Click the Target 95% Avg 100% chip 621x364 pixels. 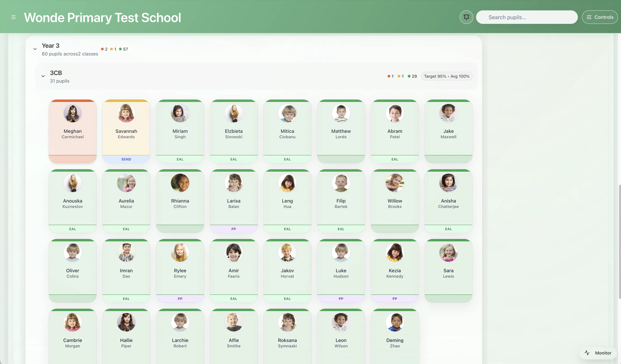(446, 76)
